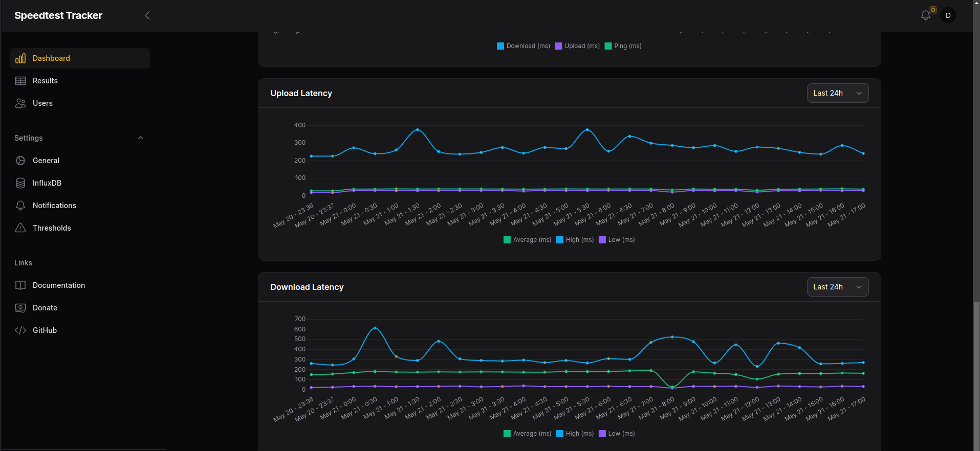The image size is (980, 451).
Task: Toggle Average (ms) series in Download Latency
Action: 527,434
